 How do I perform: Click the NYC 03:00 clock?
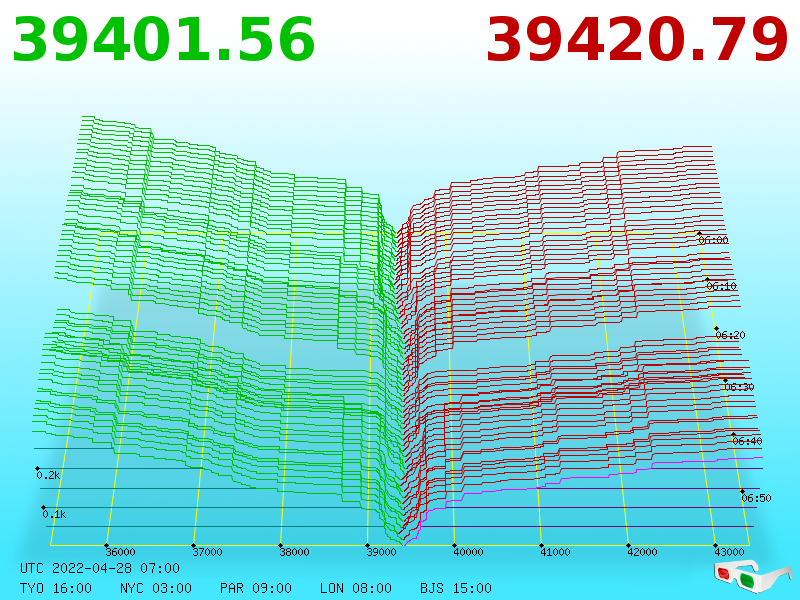[156, 588]
